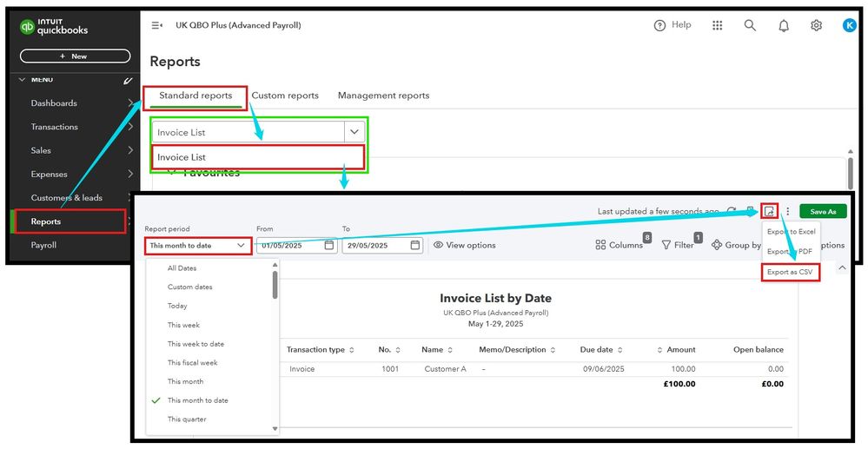This screenshot has width=868, height=449.
Task: Click the + New button
Action: [76, 56]
